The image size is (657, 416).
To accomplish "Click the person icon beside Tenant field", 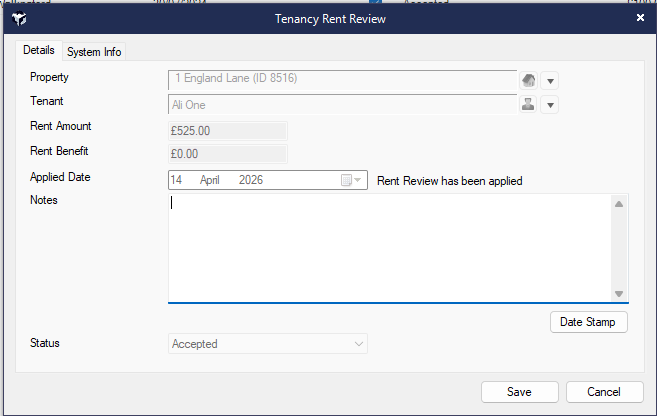I will (528, 104).
